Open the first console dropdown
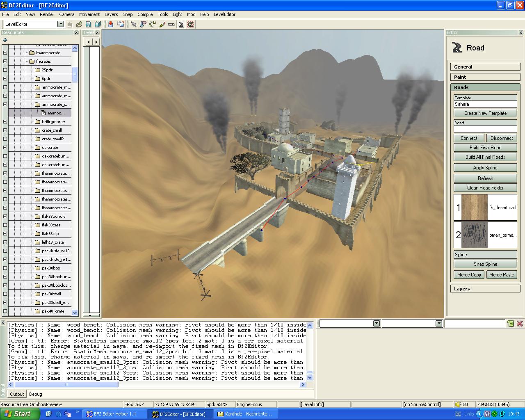This screenshot has width=525, height=420. click(x=377, y=324)
